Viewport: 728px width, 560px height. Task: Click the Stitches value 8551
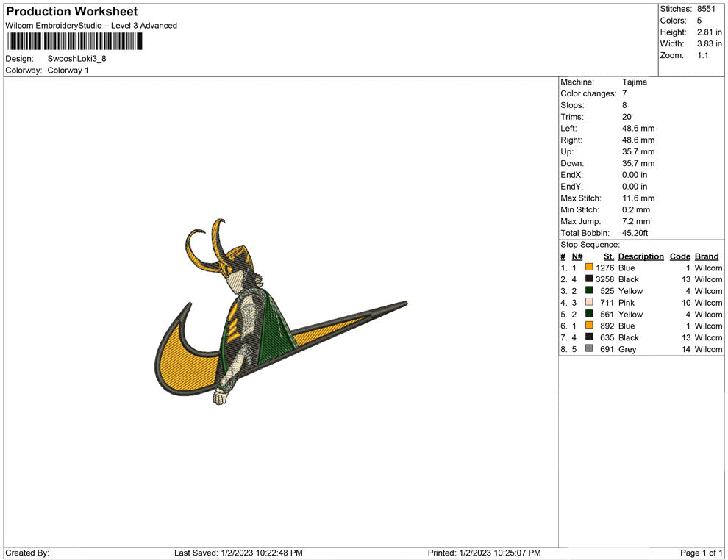click(x=706, y=9)
